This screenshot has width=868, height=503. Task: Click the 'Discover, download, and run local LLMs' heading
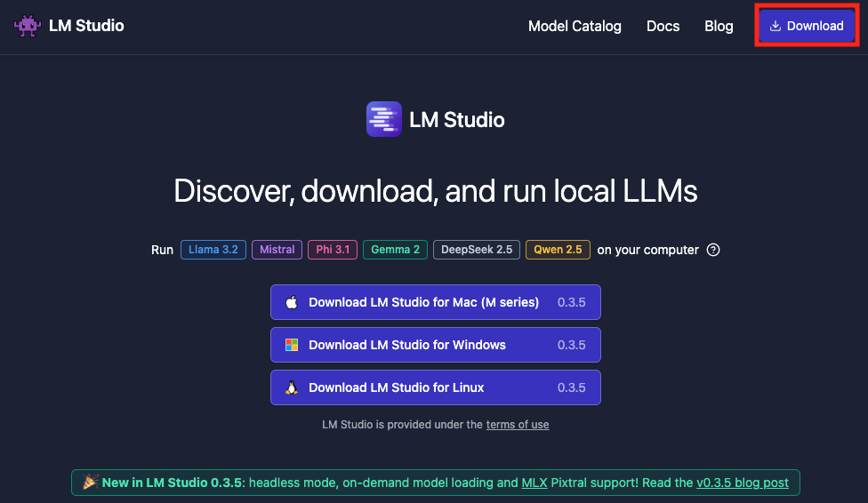point(436,191)
